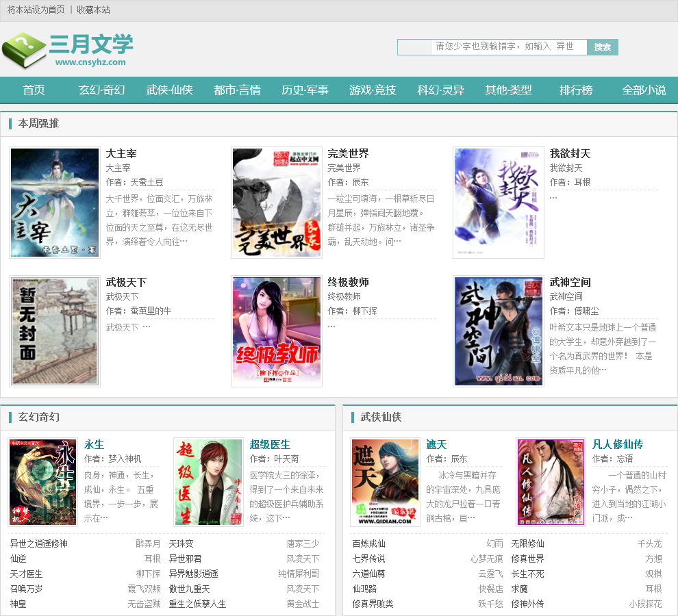This screenshot has width=678, height=616.
Task: Open 求魔 in the list
Action: coord(519,589)
